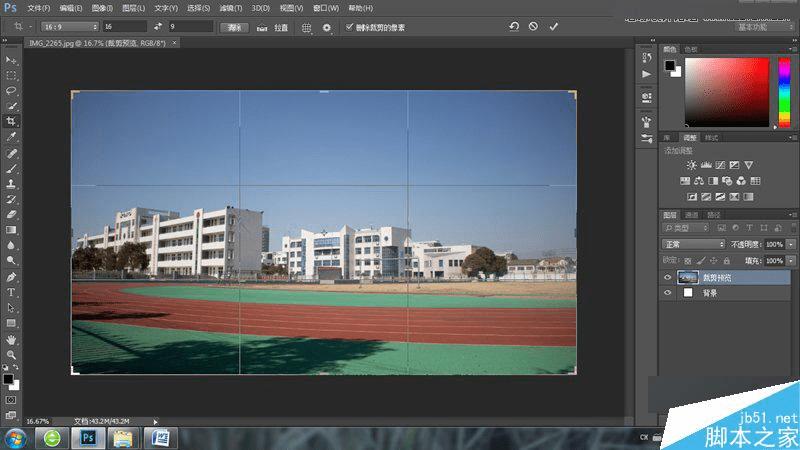
Task: Add a Channel Mixer adjustment
Action: click(741, 181)
